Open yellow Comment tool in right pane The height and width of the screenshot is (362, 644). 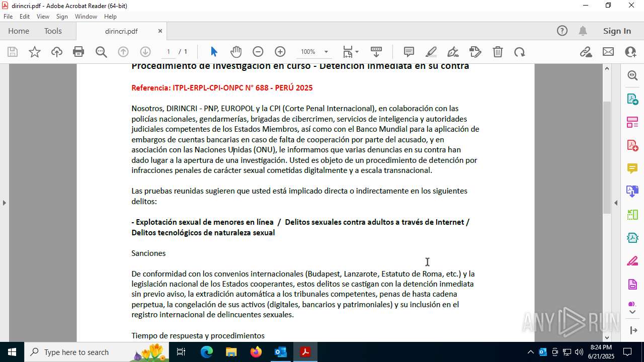click(x=632, y=168)
